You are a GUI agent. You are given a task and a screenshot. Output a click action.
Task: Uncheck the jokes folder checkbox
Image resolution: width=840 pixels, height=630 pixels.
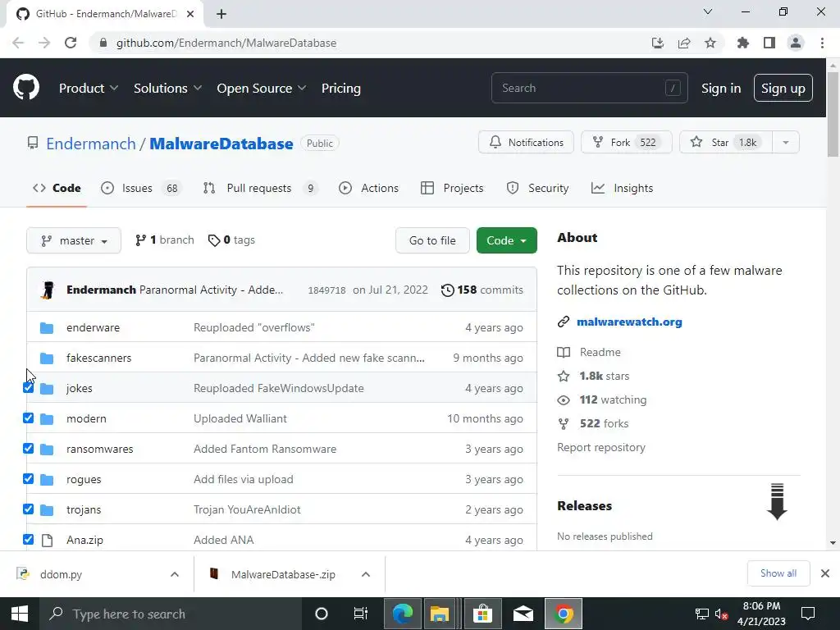pyautogui.click(x=29, y=388)
